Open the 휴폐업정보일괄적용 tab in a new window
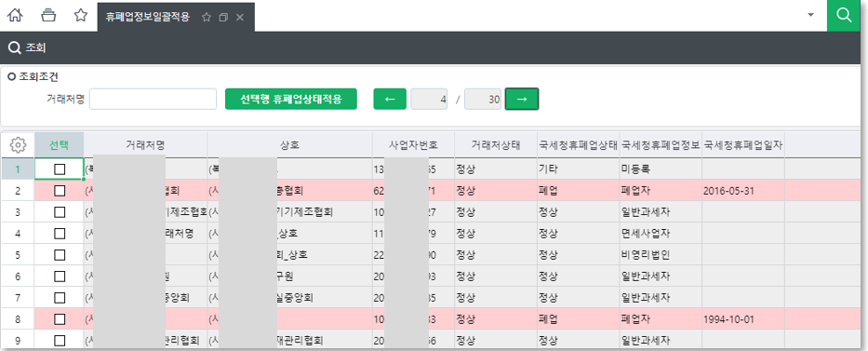 point(223,17)
